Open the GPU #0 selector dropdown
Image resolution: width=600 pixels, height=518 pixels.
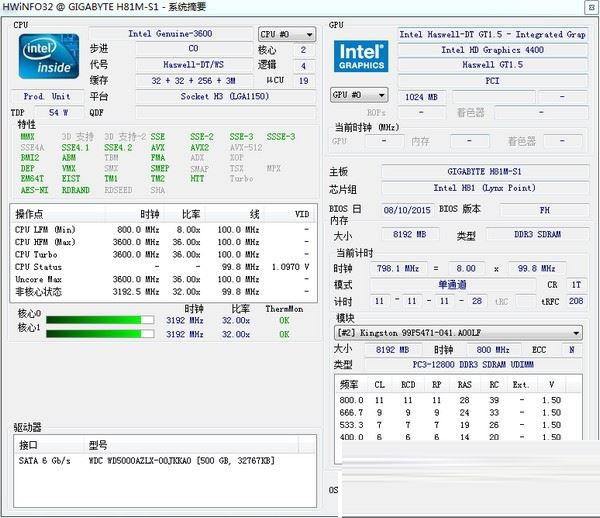pyautogui.click(x=359, y=95)
